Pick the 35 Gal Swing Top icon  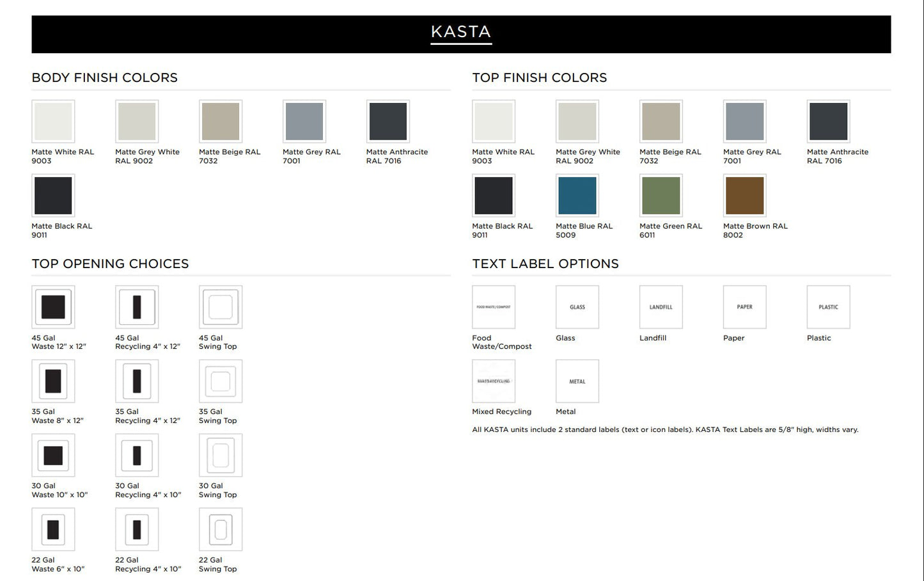click(x=221, y=381)
